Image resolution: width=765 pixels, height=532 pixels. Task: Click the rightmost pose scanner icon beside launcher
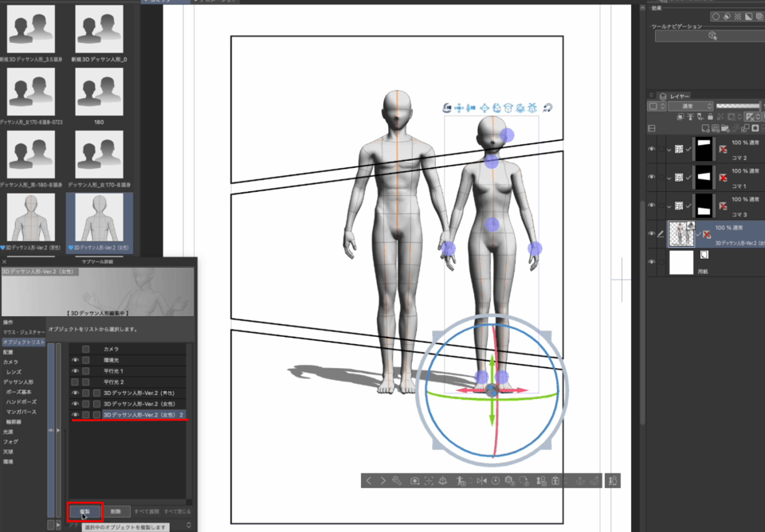point(613,481)
